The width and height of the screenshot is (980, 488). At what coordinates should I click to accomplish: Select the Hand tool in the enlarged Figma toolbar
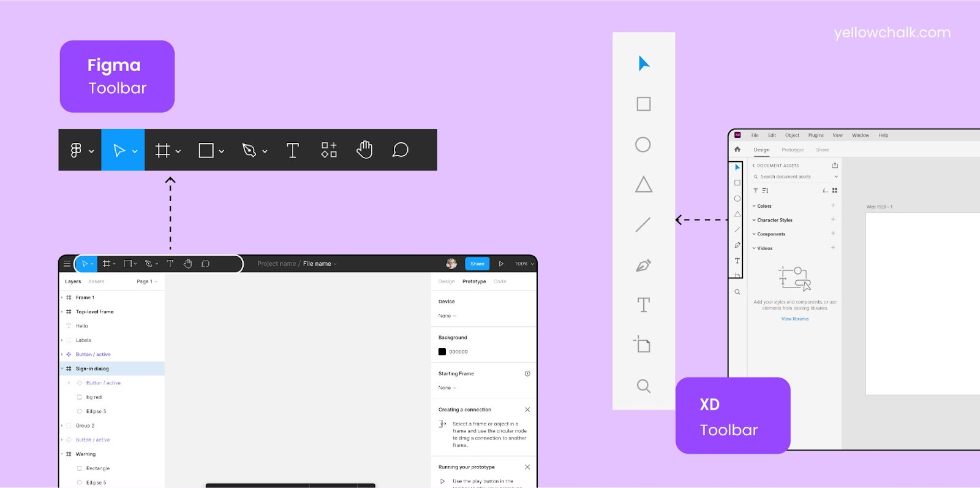(364, 150)
